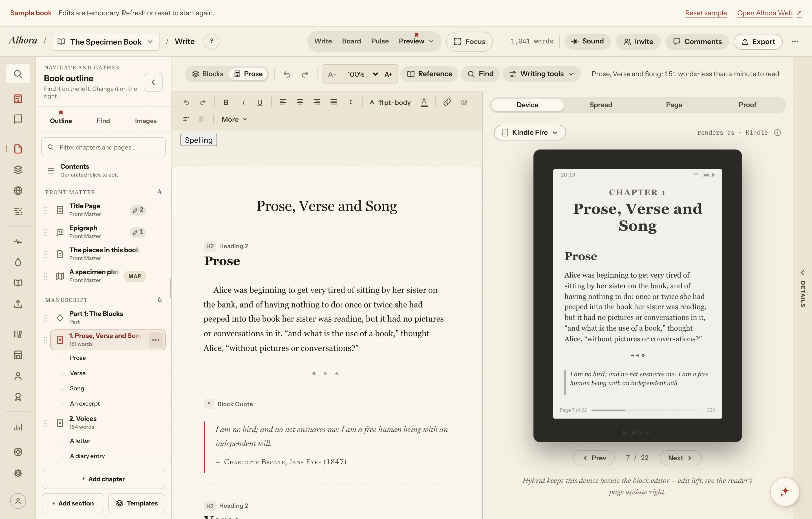Align text right in formatting bar
The height and width of the screenshot is (519, 812).
[x=317, y=102]
